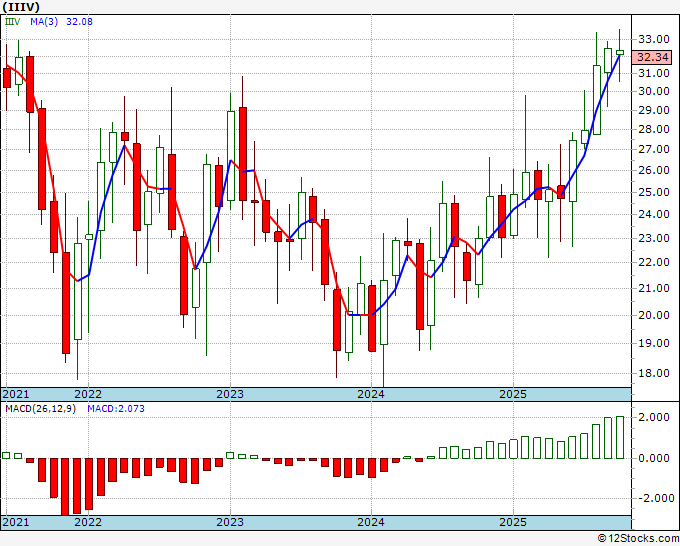Click 2023 on the MACD timeline
This screenshot has width=680, height=546.
pyautogui.click(x=230, y=522)
